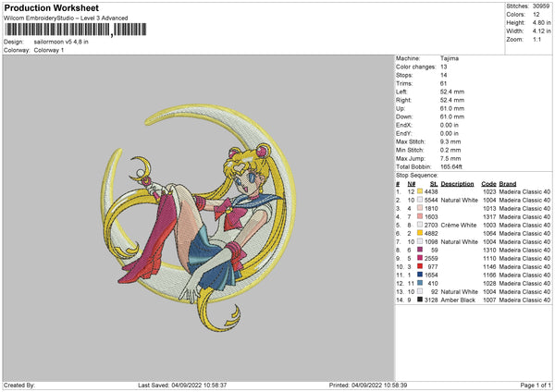Screen dimensions: 555x392
Task: Click the Stops value '14'
Action: [x=443, y=75]
